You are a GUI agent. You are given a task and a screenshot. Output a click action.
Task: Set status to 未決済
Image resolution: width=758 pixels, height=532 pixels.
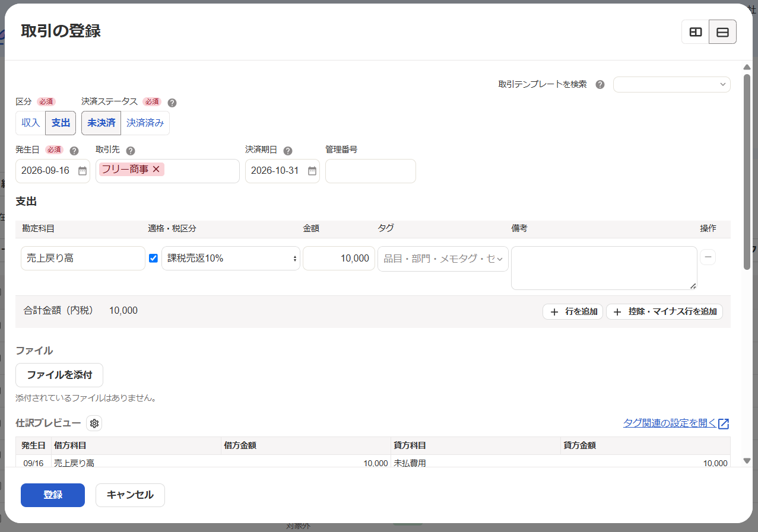[101, 123]
